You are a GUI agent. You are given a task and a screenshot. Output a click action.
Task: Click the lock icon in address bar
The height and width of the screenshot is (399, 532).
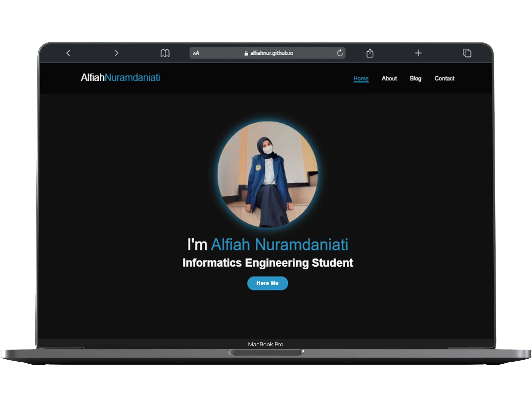point(246,53)
